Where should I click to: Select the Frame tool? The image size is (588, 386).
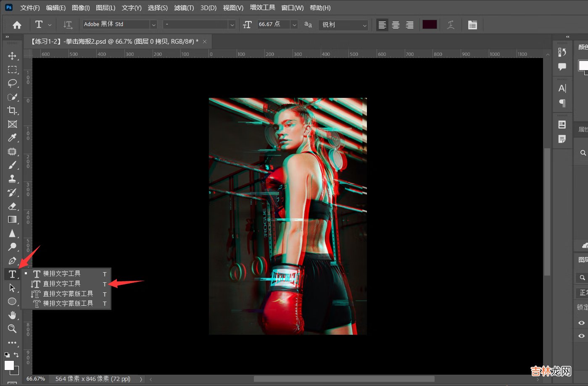pos(12,124)
